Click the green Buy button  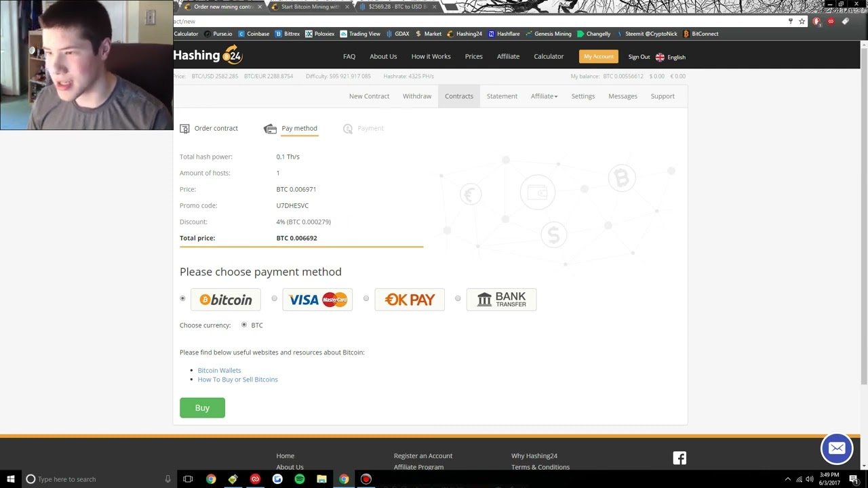coord(202,407)
